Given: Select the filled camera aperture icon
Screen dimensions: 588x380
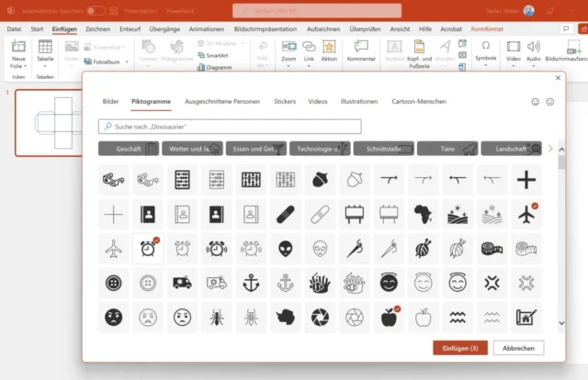Looking at the screenshot, I should (x=320, y=318).
